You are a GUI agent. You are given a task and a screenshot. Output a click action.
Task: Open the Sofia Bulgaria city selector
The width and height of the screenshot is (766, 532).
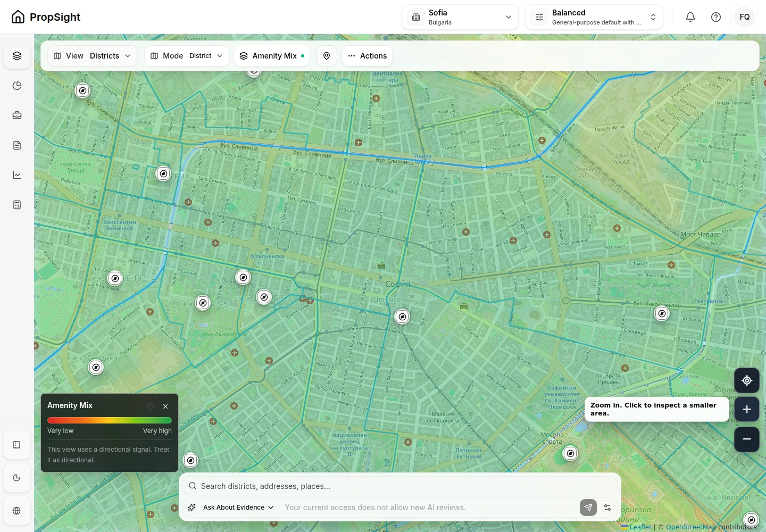[460, 17]
